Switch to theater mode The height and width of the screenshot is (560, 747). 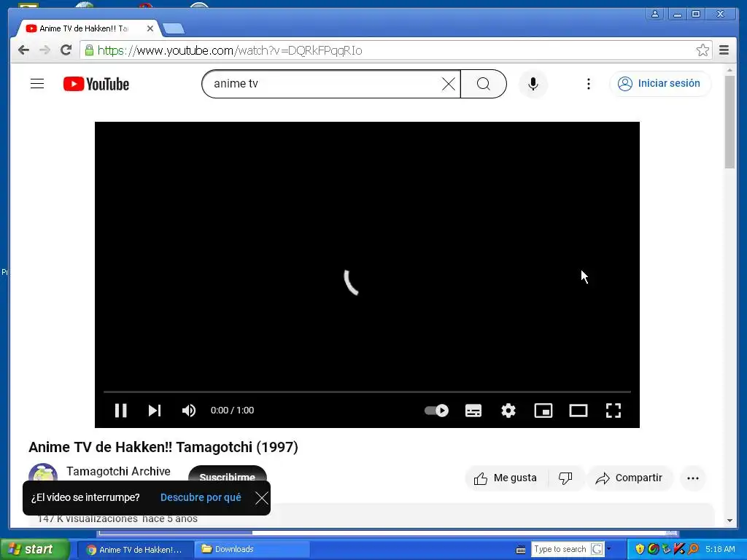click(x=578, y=411)
